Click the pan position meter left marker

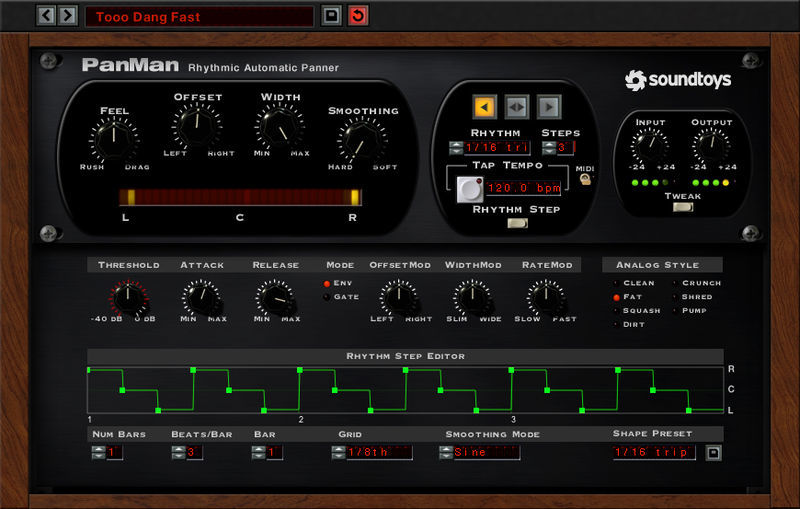(x=131, y=197)
